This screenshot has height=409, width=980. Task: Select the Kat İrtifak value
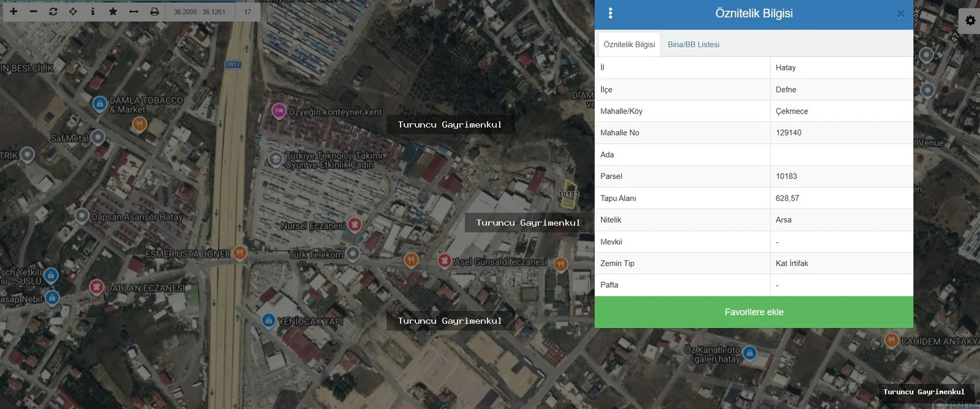(792, 263)
